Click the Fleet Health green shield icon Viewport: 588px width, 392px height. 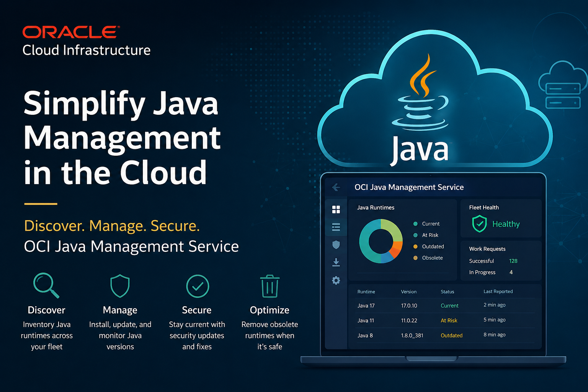(x=479, y=224)
